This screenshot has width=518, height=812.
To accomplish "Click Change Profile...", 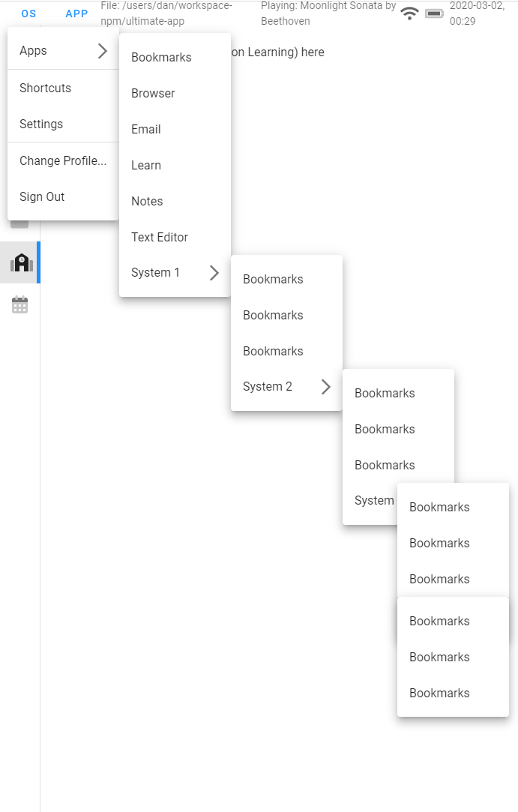I will pos(63,160).
